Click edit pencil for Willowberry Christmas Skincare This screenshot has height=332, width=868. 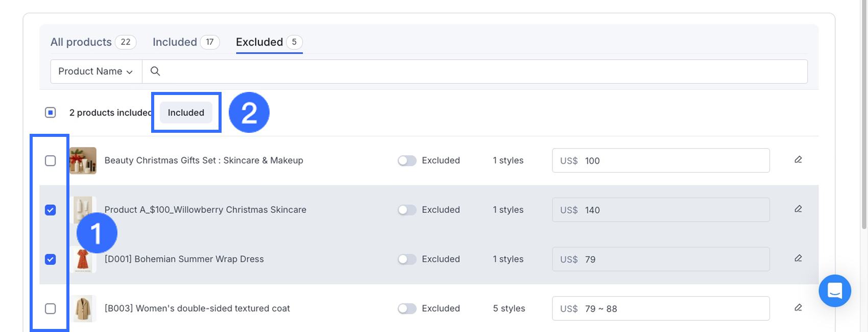point(798,209)
